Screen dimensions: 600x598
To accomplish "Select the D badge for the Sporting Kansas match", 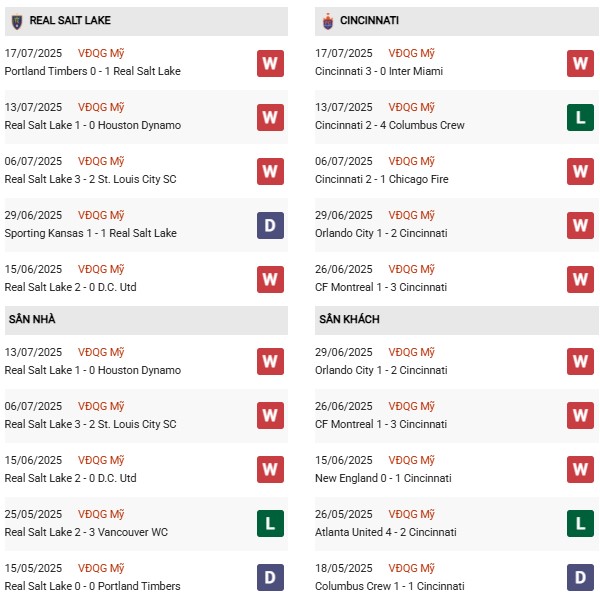I will coord(270,225).
